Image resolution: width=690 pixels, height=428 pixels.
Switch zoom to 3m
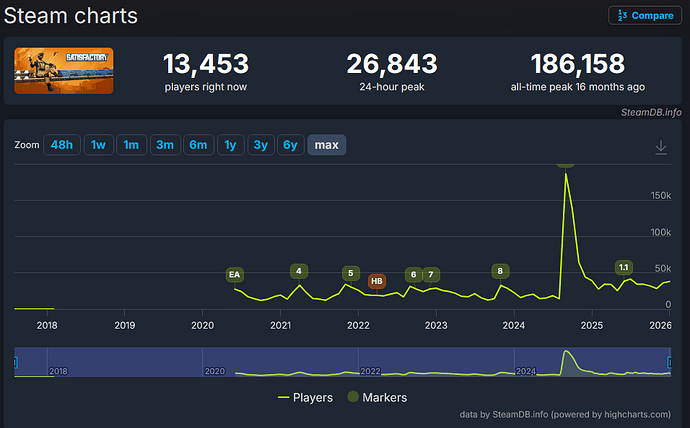tap(165, 145)
